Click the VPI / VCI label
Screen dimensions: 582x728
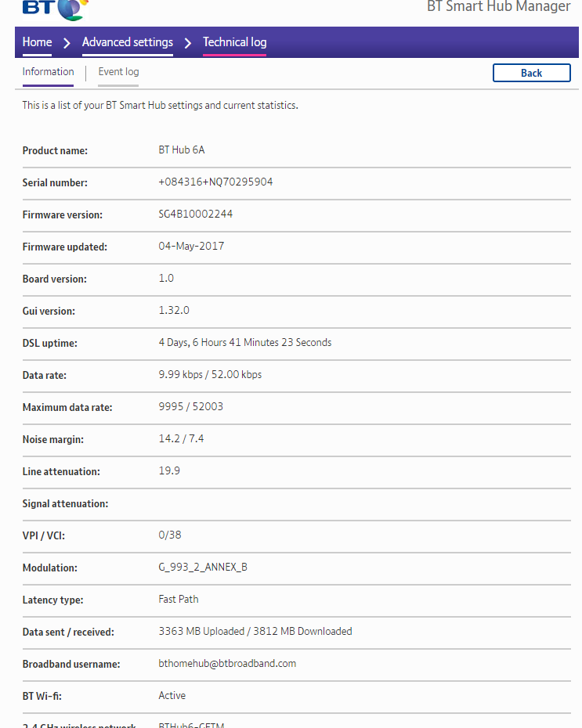[x=44, y=535]
